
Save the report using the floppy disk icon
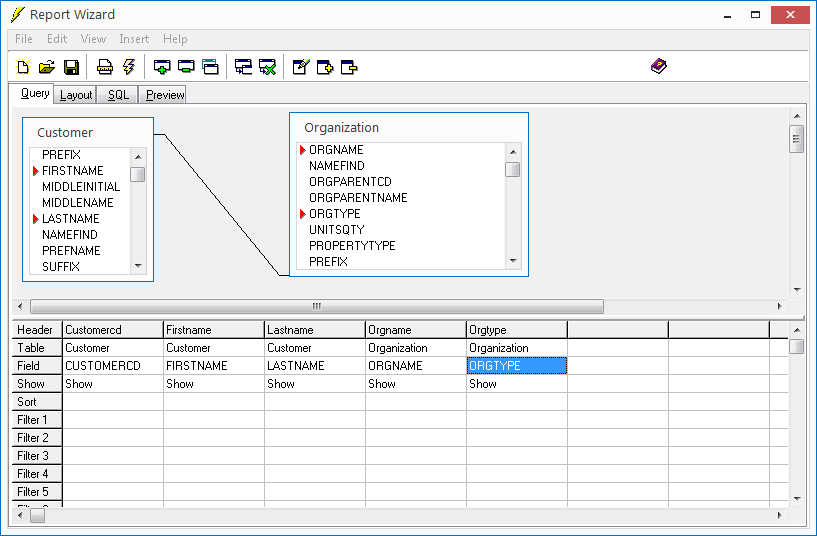click(x=71, y=67)
